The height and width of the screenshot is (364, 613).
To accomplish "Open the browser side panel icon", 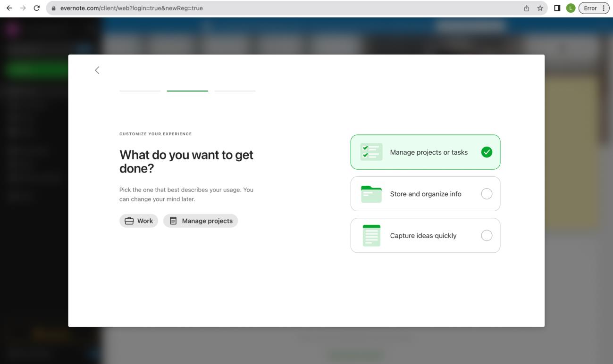I will 557,8.
